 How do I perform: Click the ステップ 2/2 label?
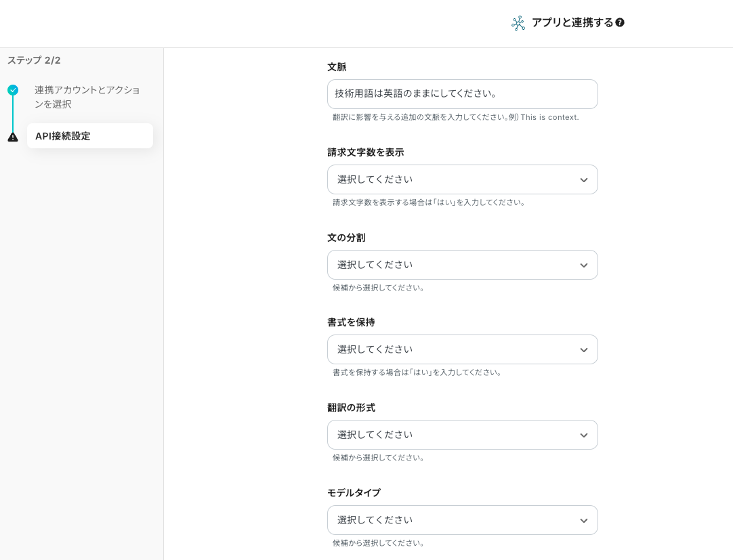coord(34,60)
